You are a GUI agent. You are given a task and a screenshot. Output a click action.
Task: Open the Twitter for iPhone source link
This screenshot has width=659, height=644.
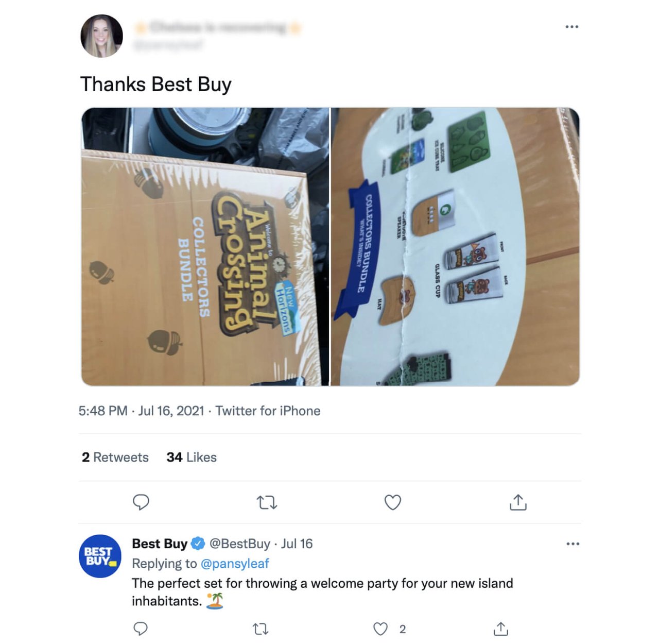click(268, 411)
